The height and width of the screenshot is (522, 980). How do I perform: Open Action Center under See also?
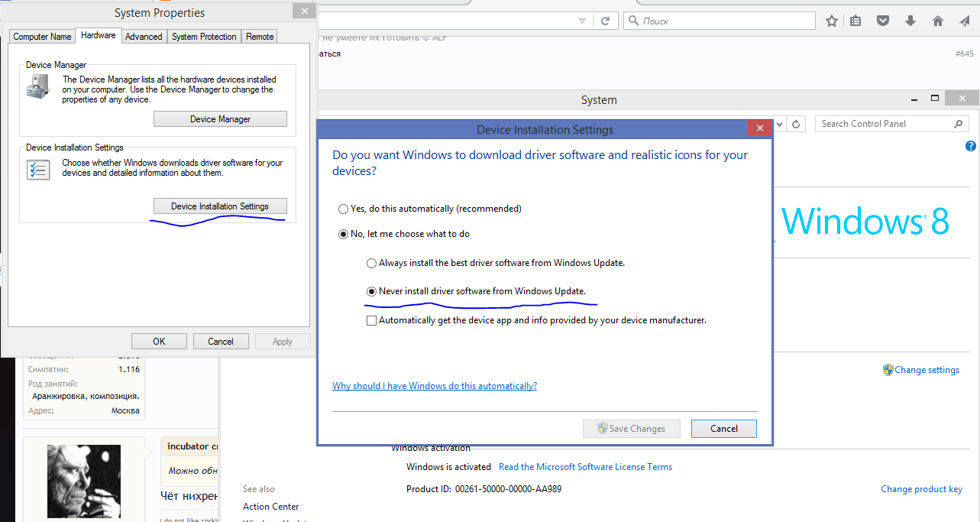tap(270, 507)
